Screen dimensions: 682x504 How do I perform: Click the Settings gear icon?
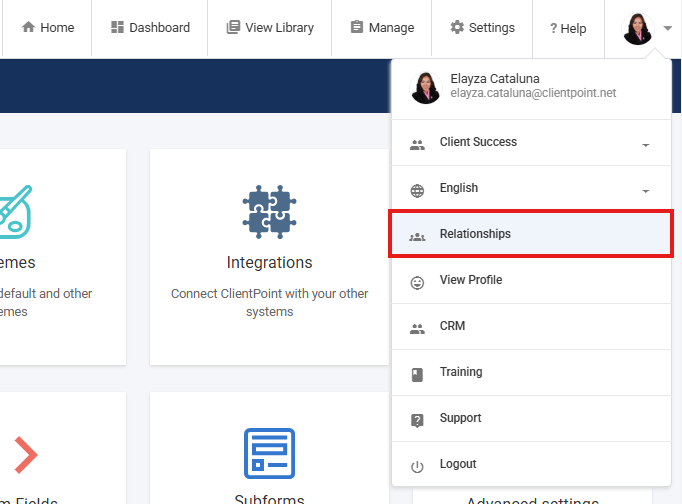coord(457,27)
